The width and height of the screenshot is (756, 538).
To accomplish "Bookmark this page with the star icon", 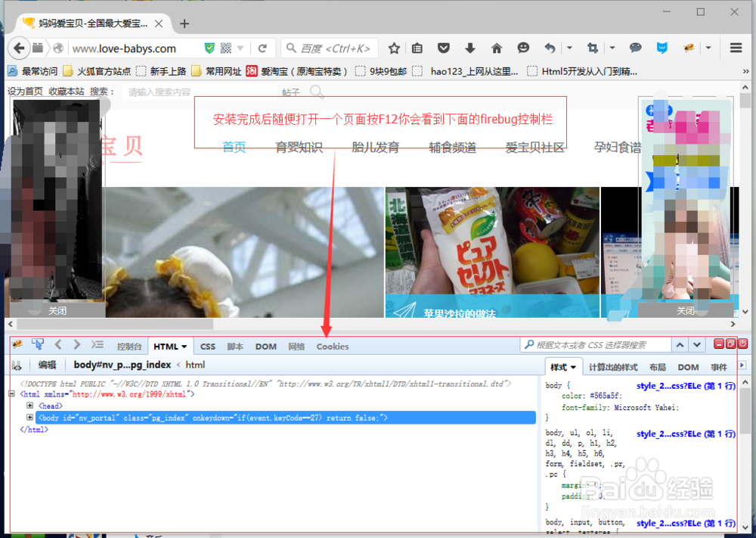I will 394,48.
